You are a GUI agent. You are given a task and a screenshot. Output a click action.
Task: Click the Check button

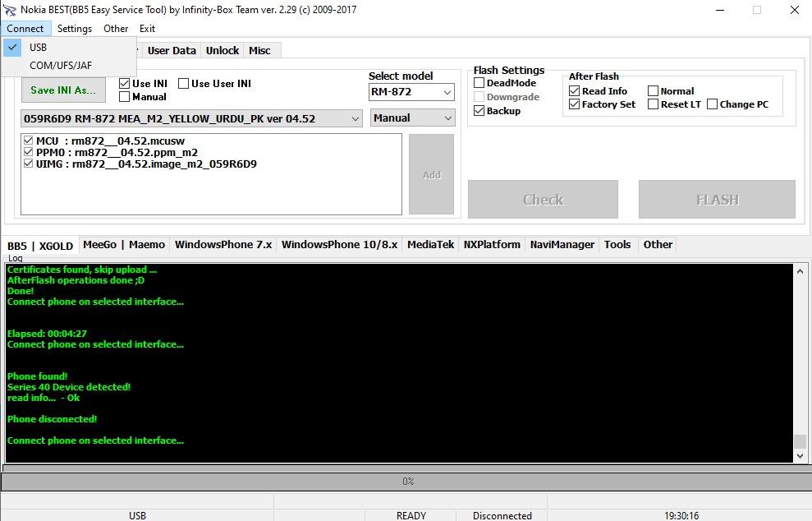point(543,199)
